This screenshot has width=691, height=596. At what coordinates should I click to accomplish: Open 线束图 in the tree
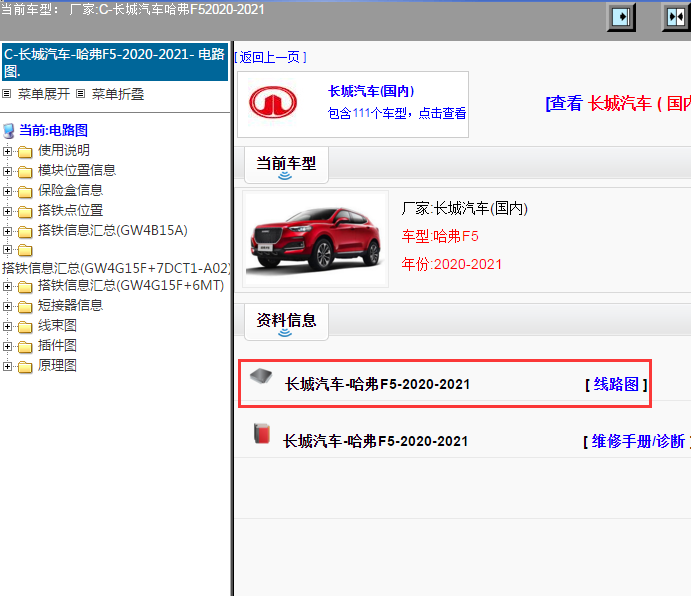pyautogui.click(x=57, y=325)
